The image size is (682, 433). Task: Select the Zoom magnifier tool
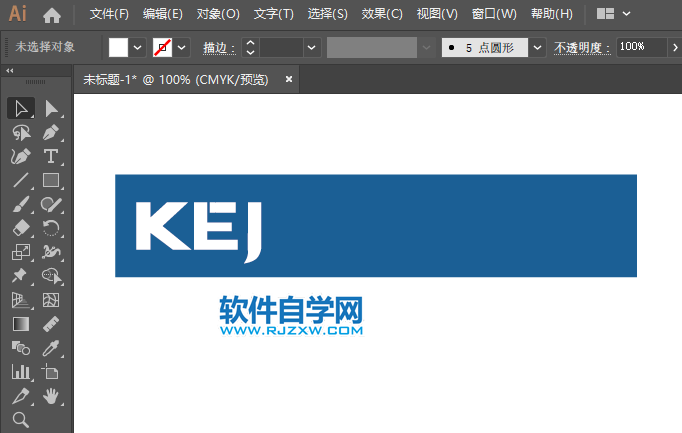point(21,420)
